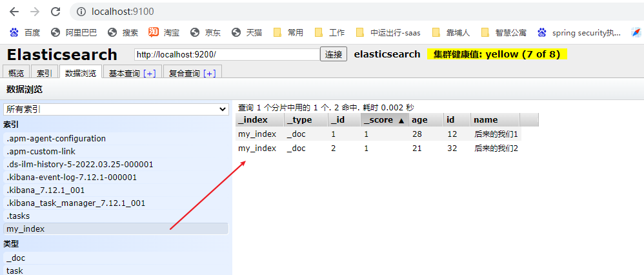Click _doc in the second result row
Image resolution: width=644 pixels, height=275 pixels.
(296, 148)
